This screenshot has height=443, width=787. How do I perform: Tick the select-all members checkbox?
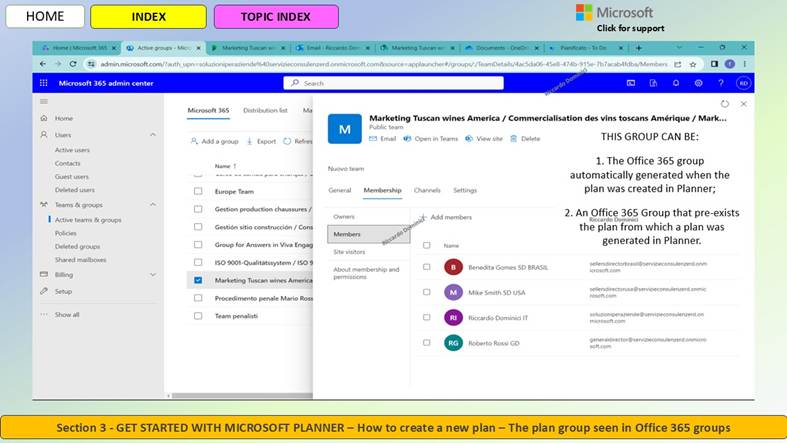tap(427, 245)
